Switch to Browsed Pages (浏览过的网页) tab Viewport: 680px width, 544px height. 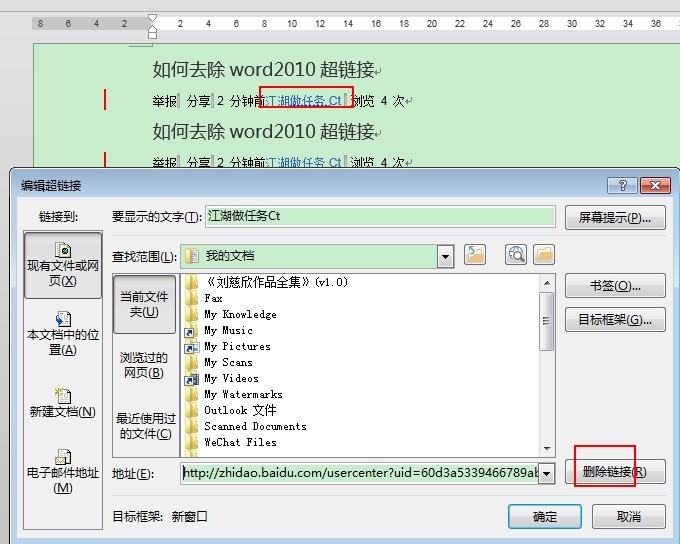pos(144,365)
